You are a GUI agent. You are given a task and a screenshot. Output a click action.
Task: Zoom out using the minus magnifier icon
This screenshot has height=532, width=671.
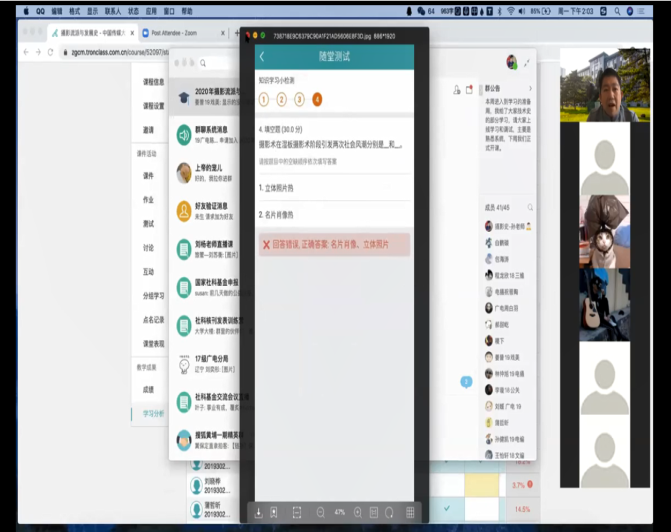pos(320,512)
